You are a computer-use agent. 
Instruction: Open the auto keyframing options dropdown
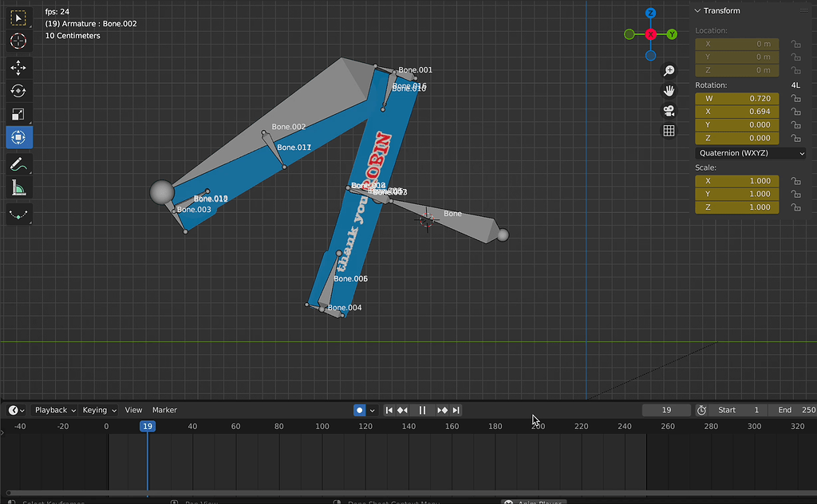pyautogui.click(x=372, y=410)
